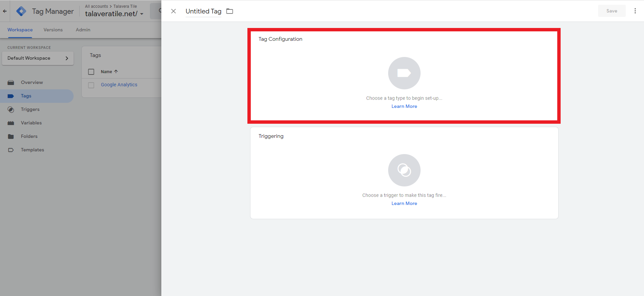
Task: Expand the Default Workspace selector
Action: 38,58
